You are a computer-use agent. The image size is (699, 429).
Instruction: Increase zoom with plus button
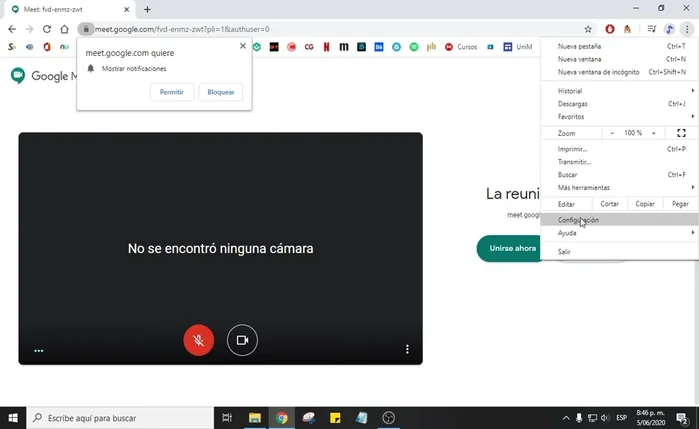point(654,133)
